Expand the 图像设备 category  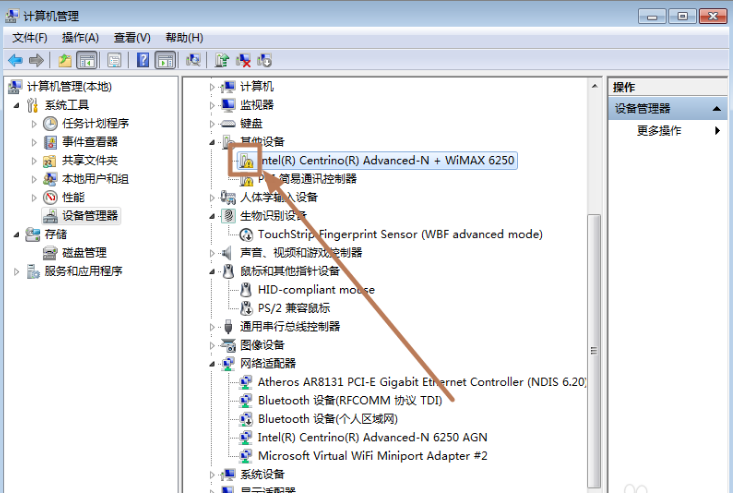pos(212,346)
